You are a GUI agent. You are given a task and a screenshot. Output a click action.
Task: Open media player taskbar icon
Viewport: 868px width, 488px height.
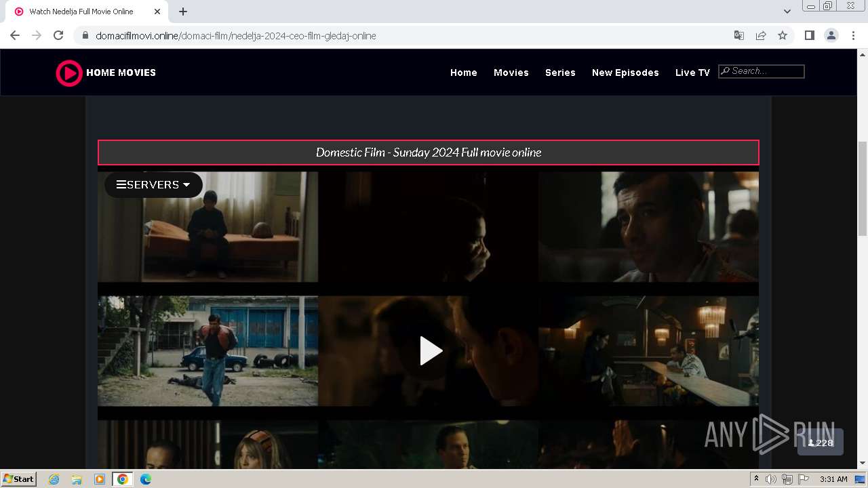(100, 479)
